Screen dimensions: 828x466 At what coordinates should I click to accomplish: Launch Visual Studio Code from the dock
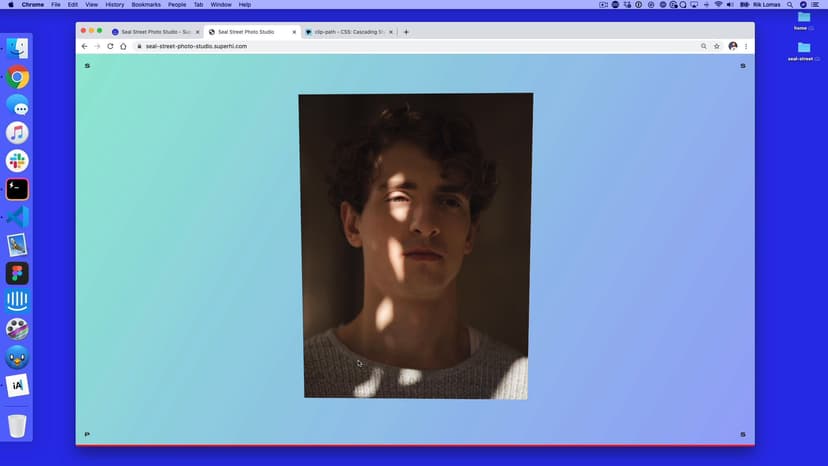(x=17, y=217)
